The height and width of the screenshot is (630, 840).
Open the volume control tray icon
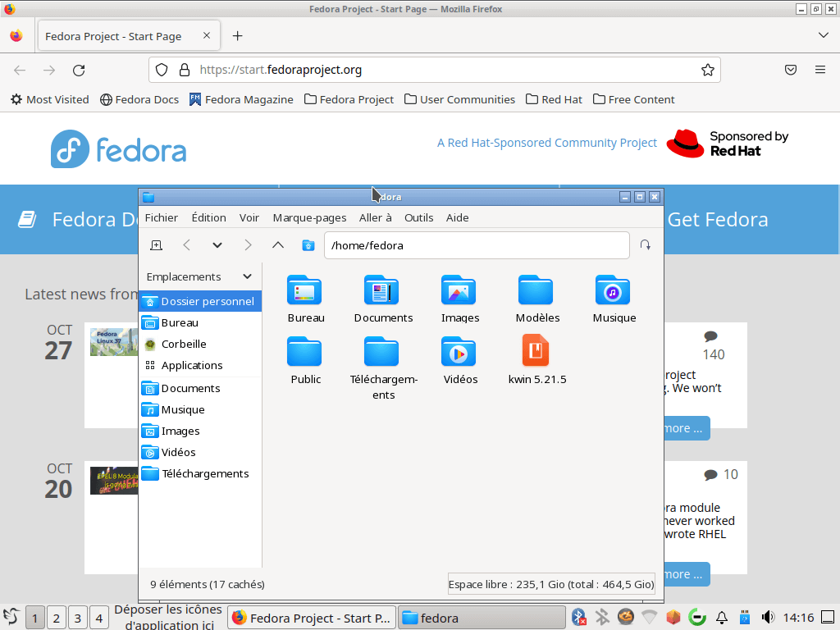click(x=768, y=617)
